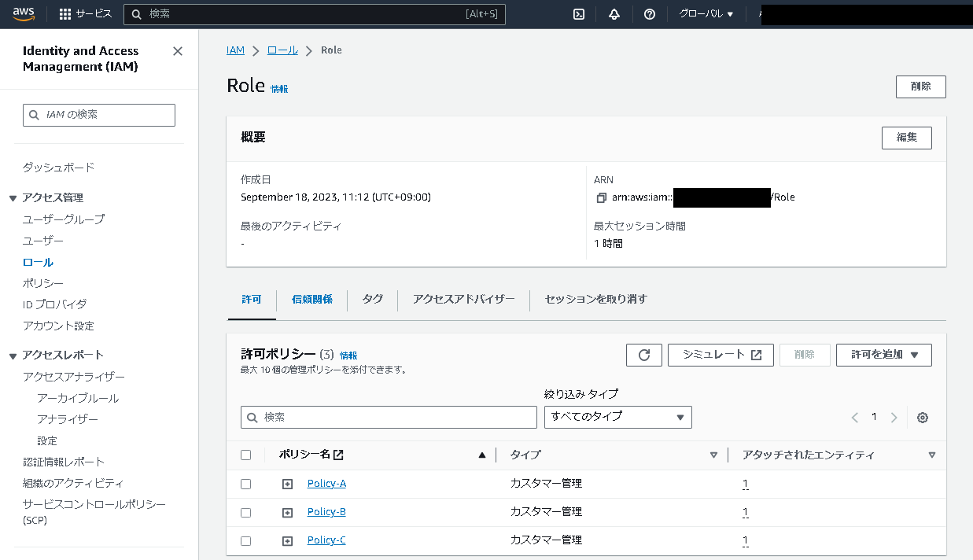This screenshot has width=973, height=560.
Task: Open the ポリシー名 external link icon
Action: (338, 455)
